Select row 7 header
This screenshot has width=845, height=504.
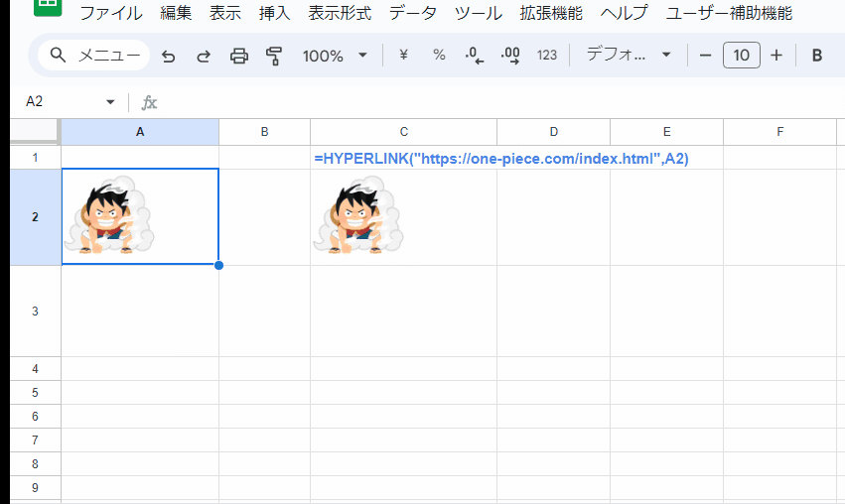(35, 440)
